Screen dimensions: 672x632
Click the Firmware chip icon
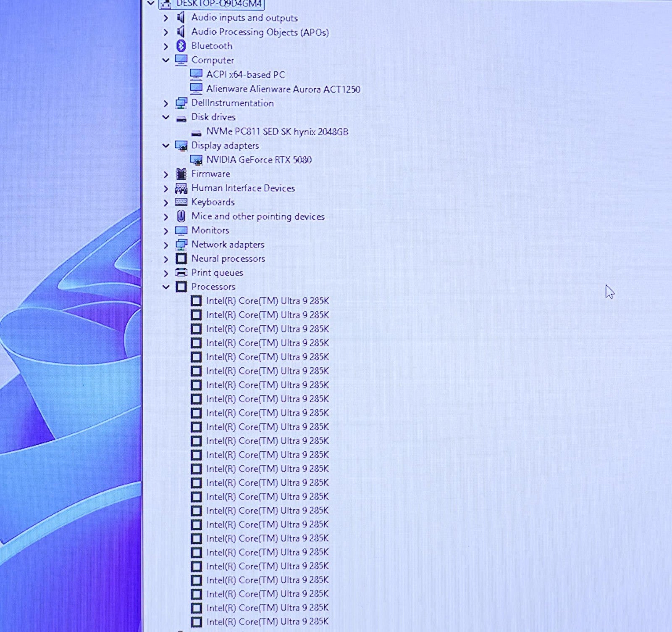pos(181,174)
